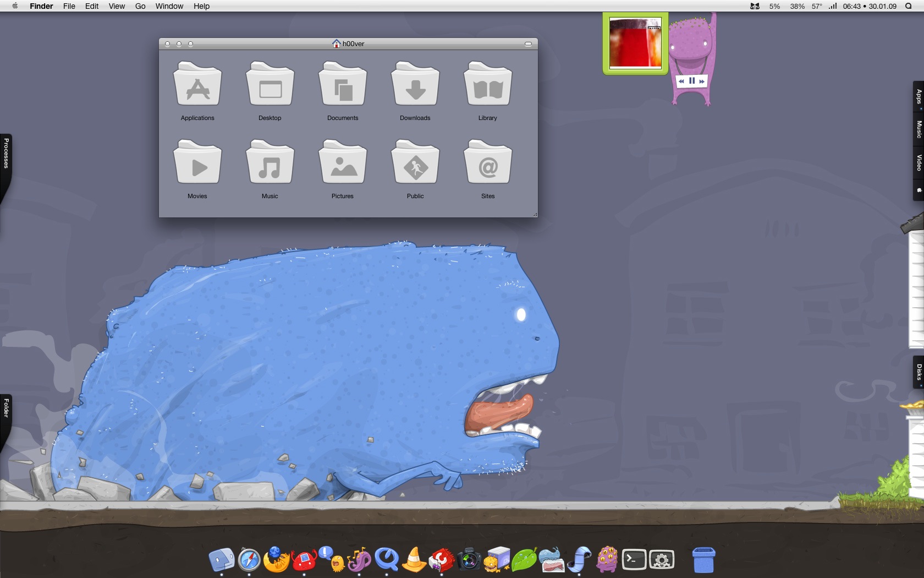The image size is (924, 578).
Task: Open the red spiky box dock icon
Action: [x=442, y=560]
